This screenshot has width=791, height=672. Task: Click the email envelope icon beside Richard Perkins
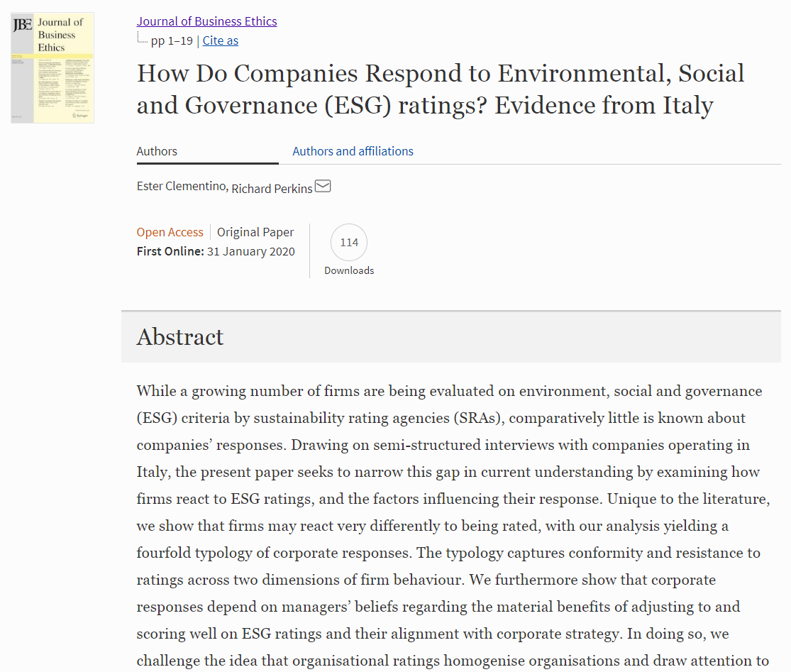pos(323,186)
